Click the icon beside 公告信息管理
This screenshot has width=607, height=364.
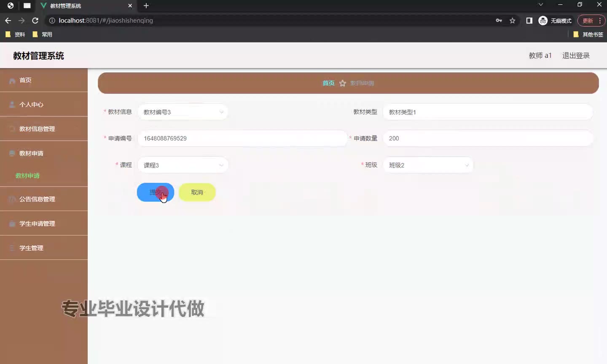12,199
